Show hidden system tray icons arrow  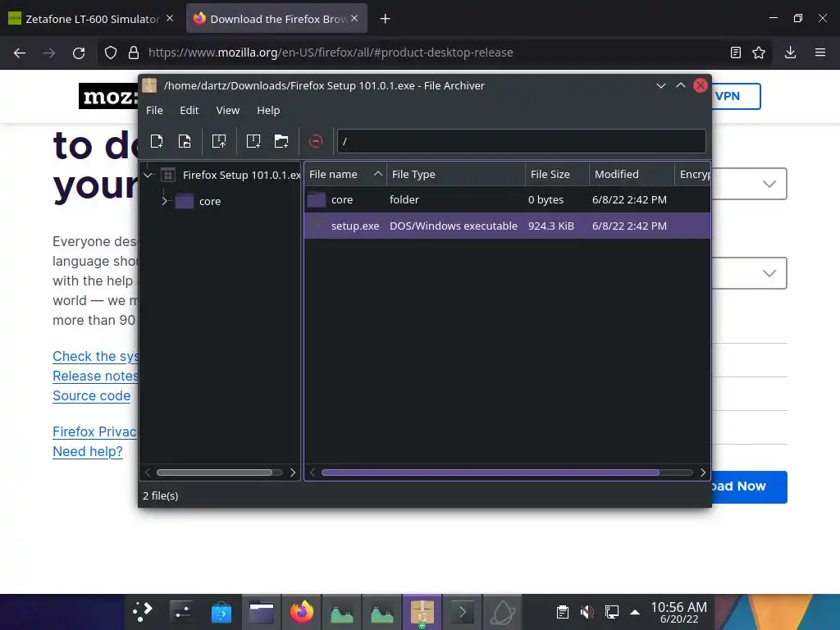[x=635, y=612]
